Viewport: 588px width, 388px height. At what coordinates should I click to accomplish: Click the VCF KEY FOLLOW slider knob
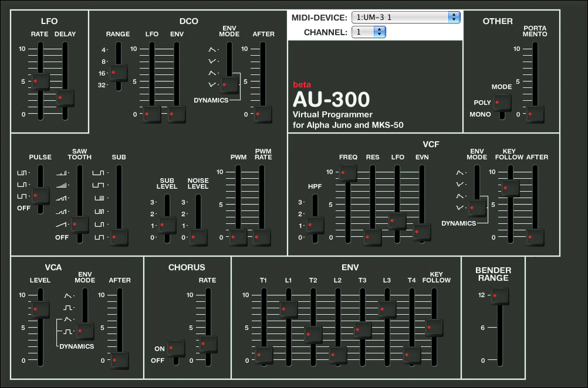click(x=511, y=188)
